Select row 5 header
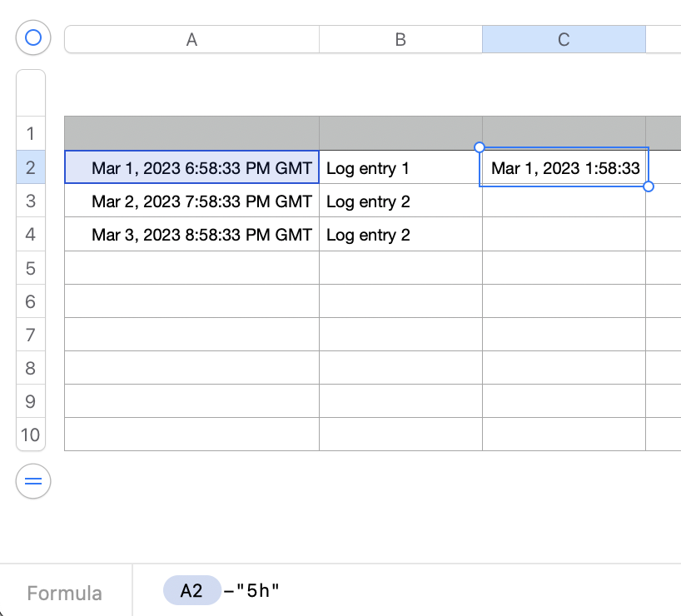 pyautogui.click(x=31, y=268)
